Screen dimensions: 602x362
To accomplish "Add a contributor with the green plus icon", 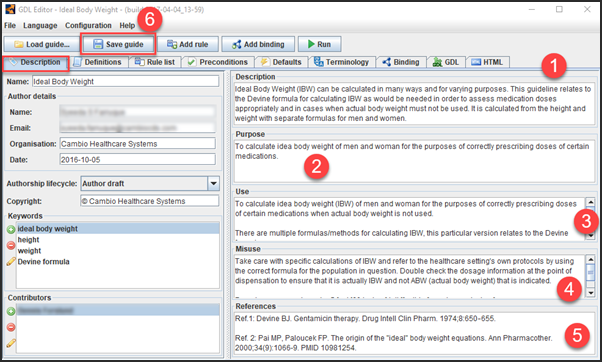I will click(x=11, y=311).
